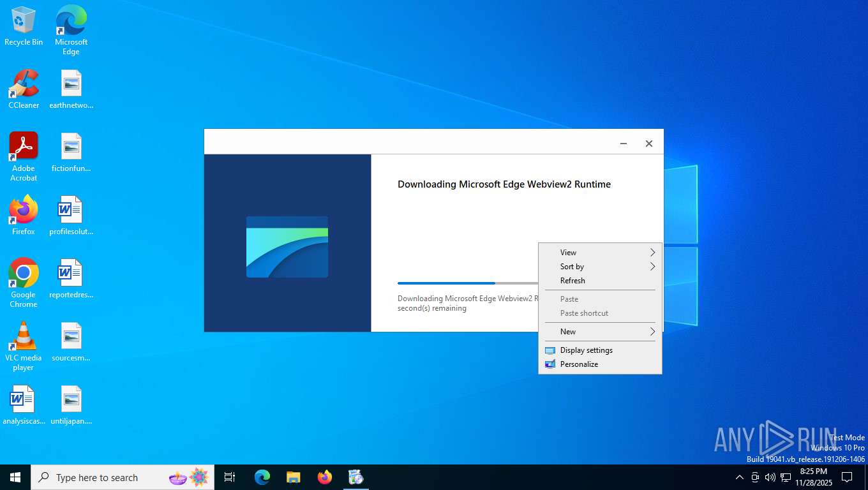
Task: Select the Firefox desktop shortcut
Action: pyautogui.click(x=24, y=216)
